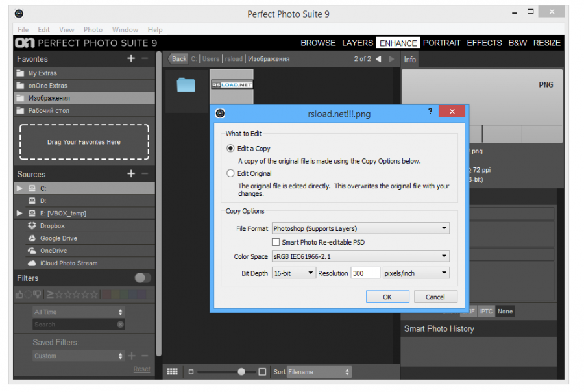Click the dotted circle not-set filter icon
Viewport: 584px width, 392px height.
coord(29,295)
